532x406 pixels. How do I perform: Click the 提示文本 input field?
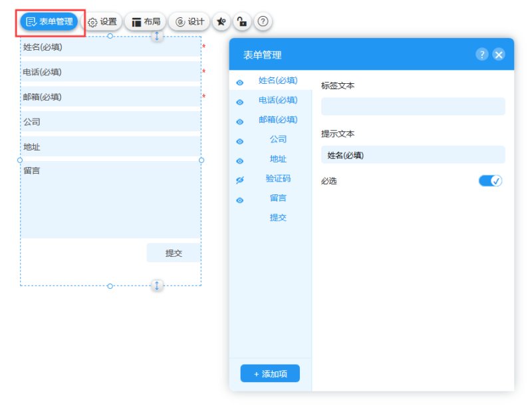(x=413, y=155)
